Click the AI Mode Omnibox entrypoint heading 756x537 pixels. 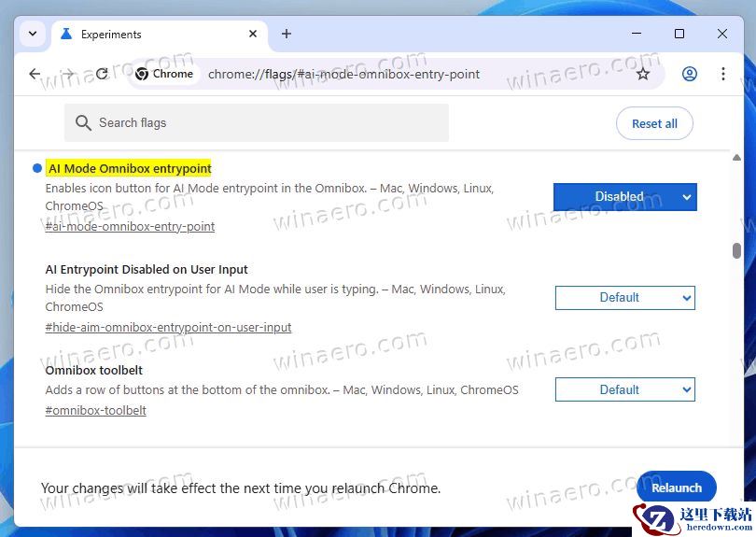(130, 168)
